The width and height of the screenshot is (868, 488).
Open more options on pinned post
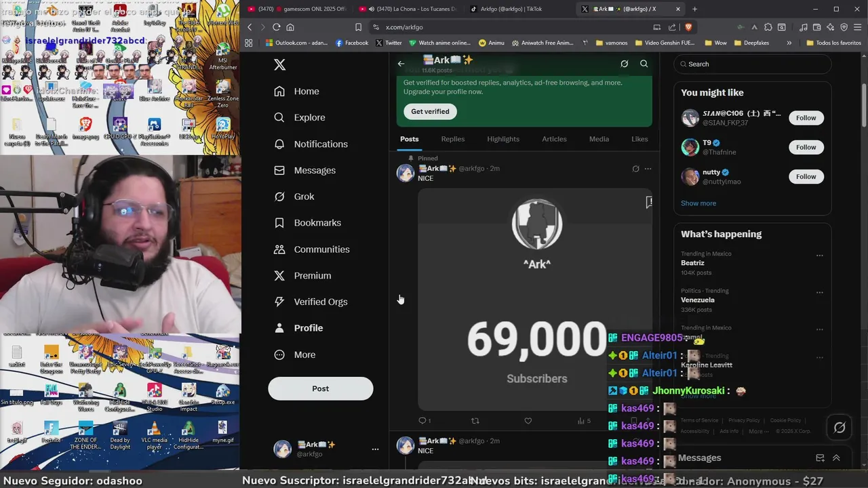pos(648,169)
